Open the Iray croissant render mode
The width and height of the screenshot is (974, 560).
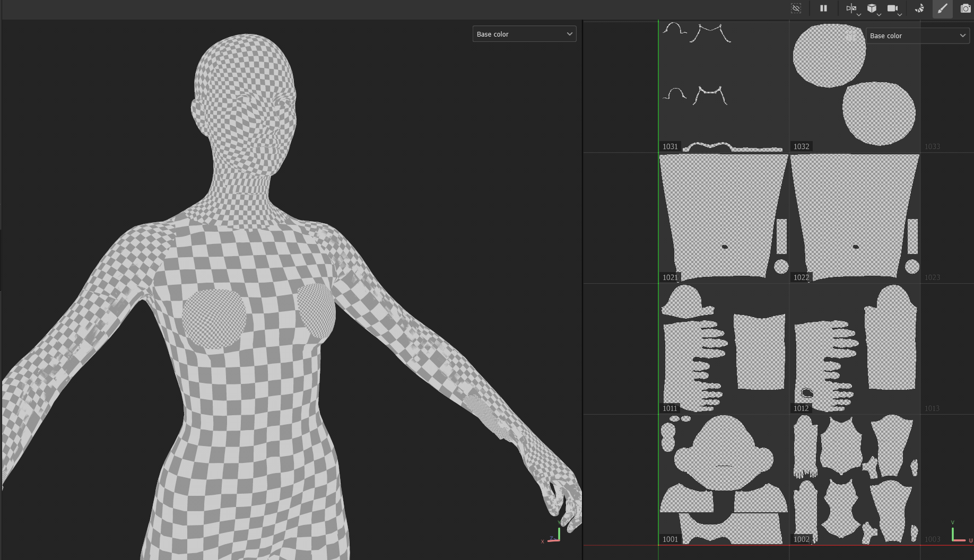point(919,8)
